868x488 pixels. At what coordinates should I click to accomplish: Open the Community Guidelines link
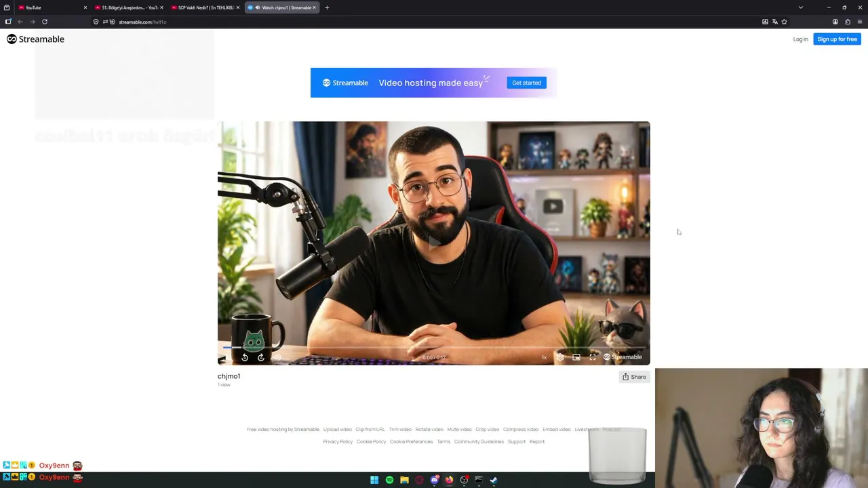click(x=479, y=442)
